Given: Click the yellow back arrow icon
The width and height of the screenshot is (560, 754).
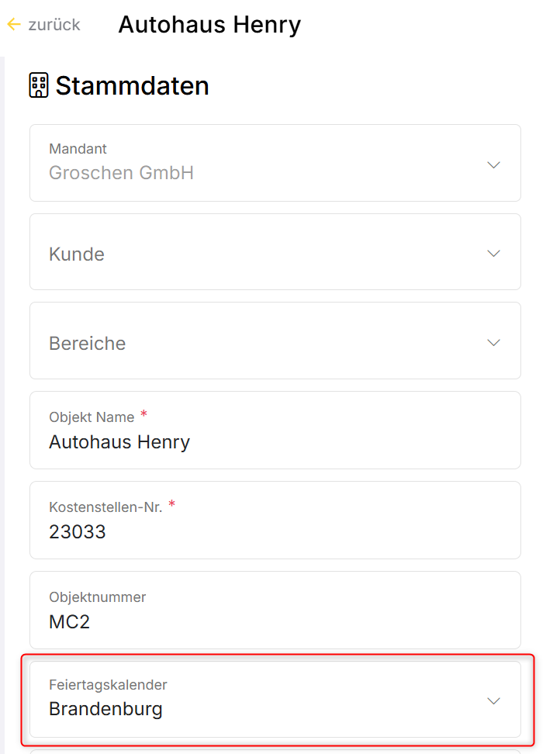Looking at the screenshot, I should point(14,25).
